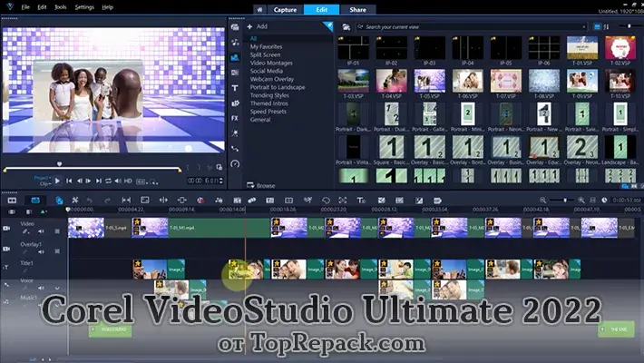Mute the Video track audio

[41, 231]
